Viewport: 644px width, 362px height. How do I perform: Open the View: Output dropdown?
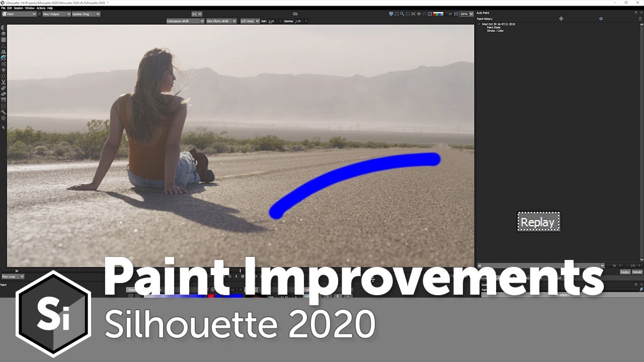[x=56, y=14]
